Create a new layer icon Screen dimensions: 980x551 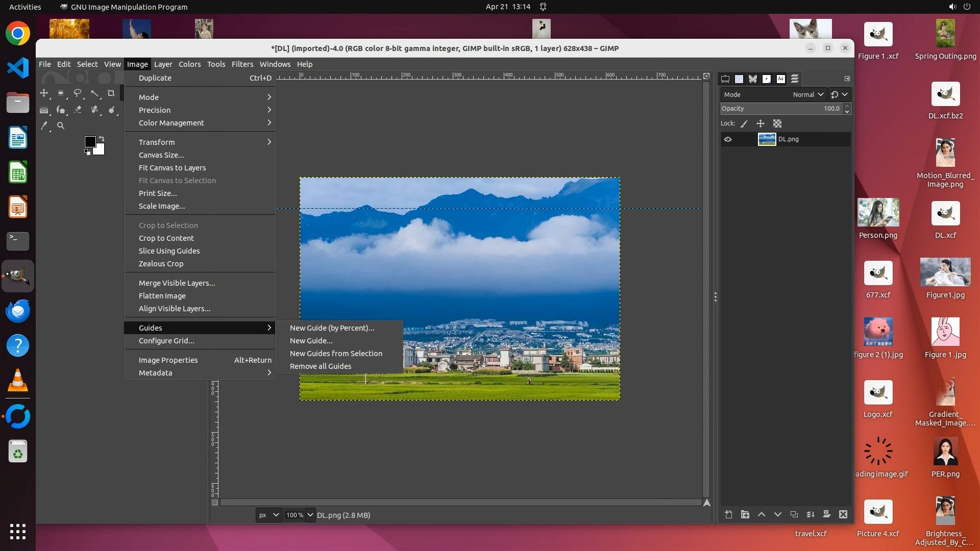click(x=728, y=515)
